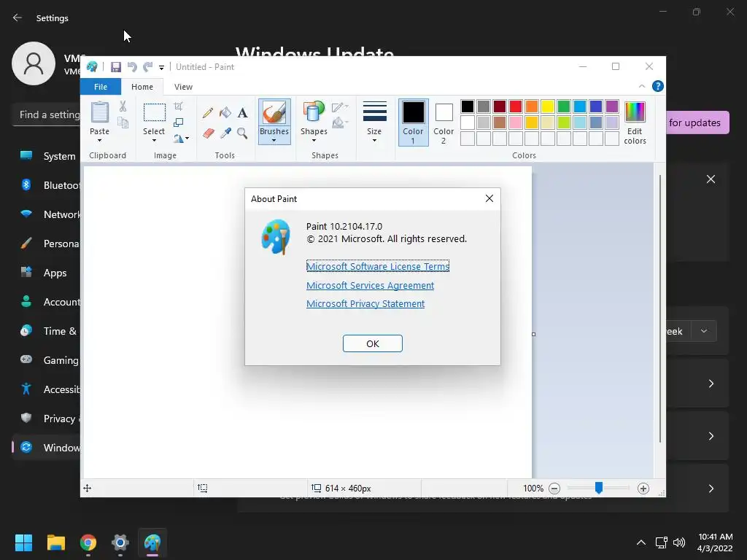
Task: Click the Undo arrow in title bar
Action: coord(132,67)
